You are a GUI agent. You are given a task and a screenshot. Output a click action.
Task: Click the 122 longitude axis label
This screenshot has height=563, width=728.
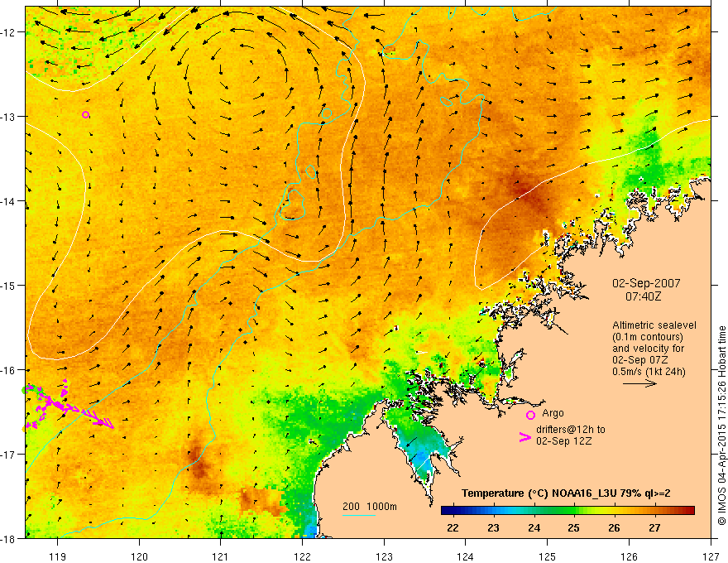click(302, 556)
